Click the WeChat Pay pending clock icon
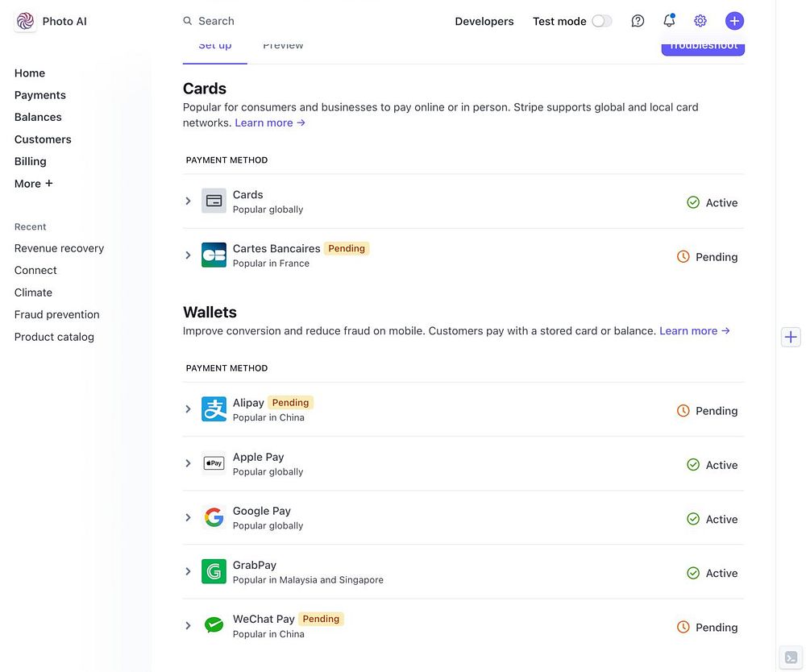The image size is (806, 672). [683, 627]
